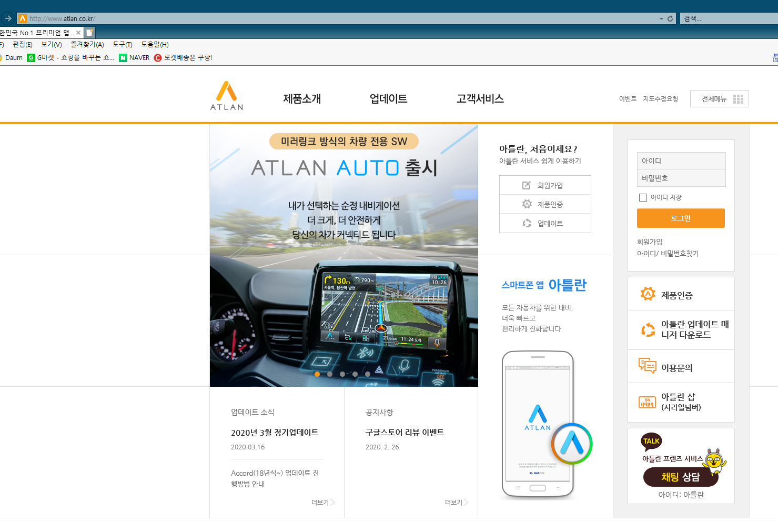Click the 아이디: 아틀란 text
The image size is (778, 532).
tap(681, 495)
